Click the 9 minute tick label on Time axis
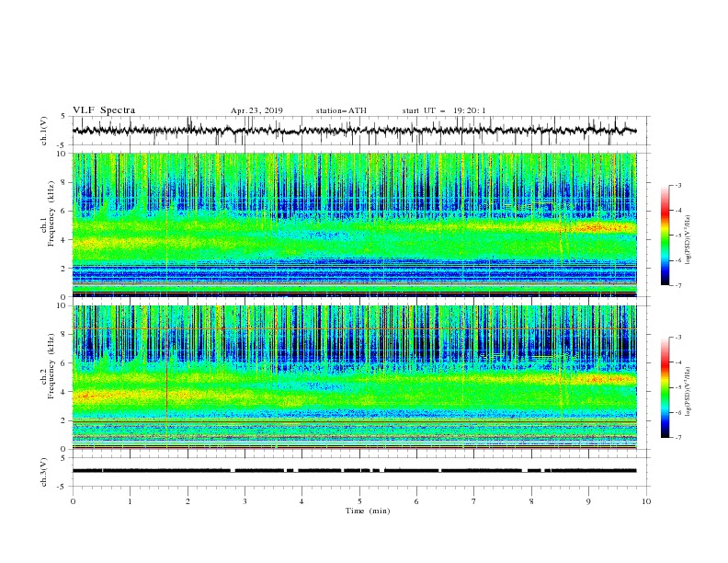Viewport: 728px width, 563px height. pos(588,501)
